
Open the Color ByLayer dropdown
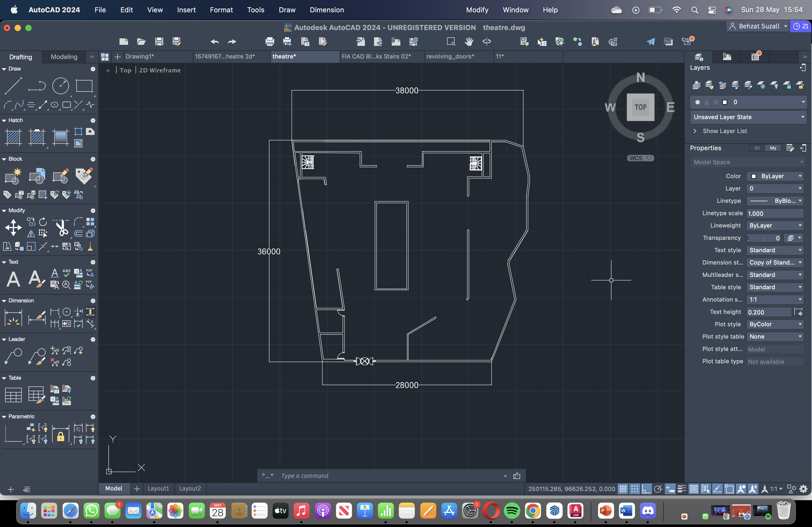[775, 176]
